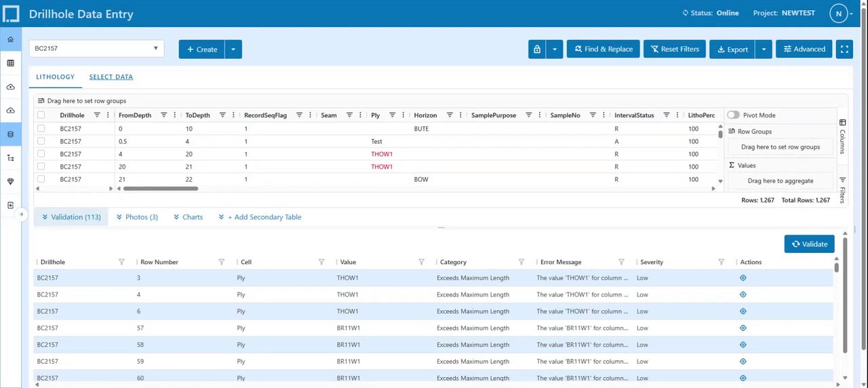Enable the Pivot Mode toggle
The width and height of the screenshot is (868, 388).
[733, 115]
